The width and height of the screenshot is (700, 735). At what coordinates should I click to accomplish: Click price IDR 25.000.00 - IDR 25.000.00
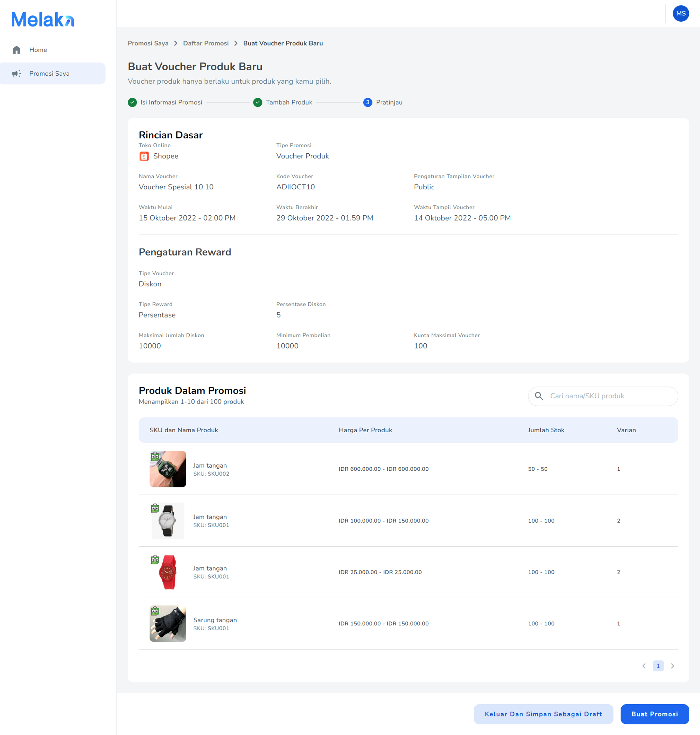[x=380, y=572]
